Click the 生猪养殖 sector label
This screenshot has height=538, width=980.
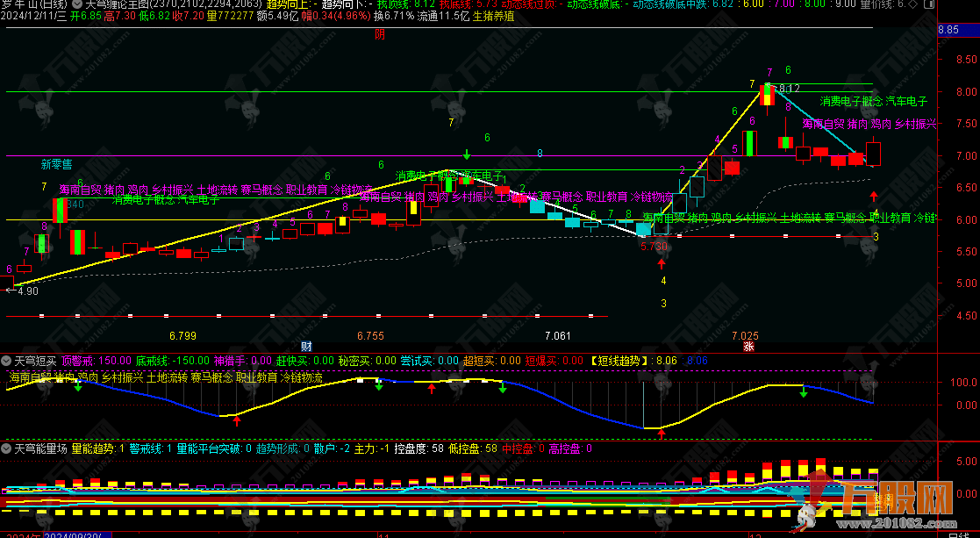pos(494,17)
